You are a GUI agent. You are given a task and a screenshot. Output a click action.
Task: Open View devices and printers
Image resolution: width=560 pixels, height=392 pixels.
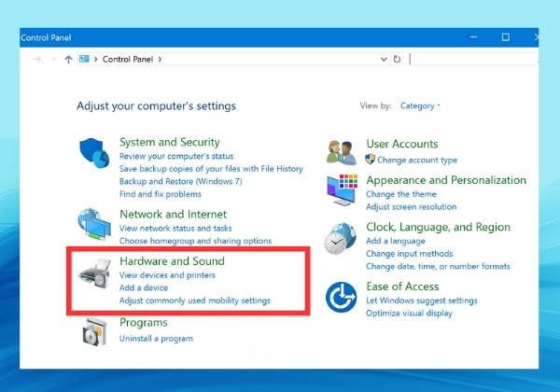point(167,275)
